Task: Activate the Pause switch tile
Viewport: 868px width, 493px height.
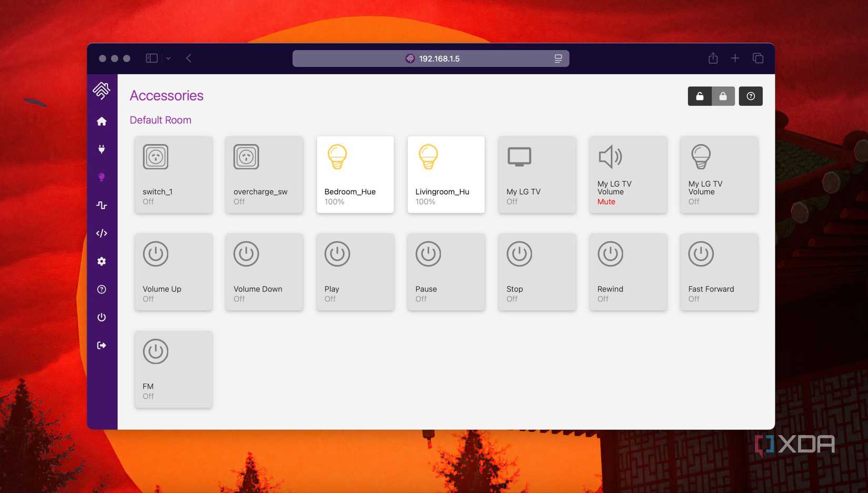Action: [x=446, y=272]
